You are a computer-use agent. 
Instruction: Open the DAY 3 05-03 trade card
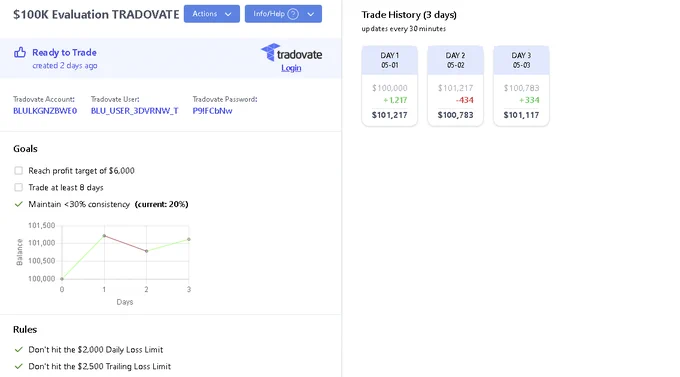click(x=521, y=86)
